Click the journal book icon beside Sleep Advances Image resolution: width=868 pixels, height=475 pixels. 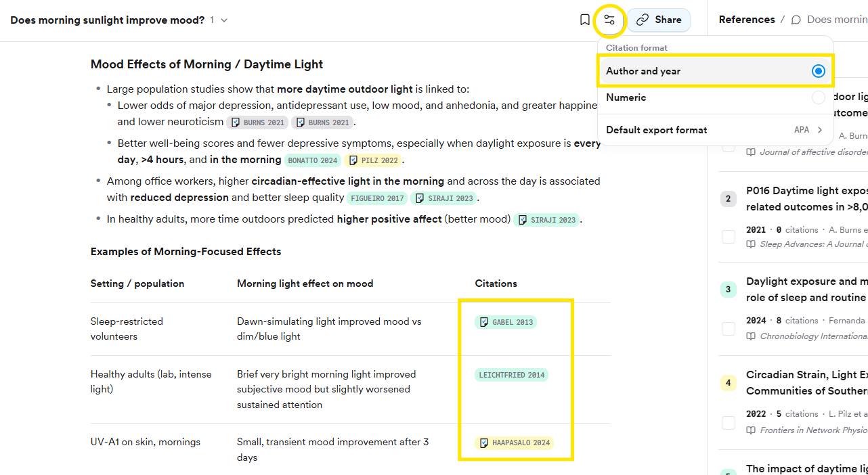[751, 244]
